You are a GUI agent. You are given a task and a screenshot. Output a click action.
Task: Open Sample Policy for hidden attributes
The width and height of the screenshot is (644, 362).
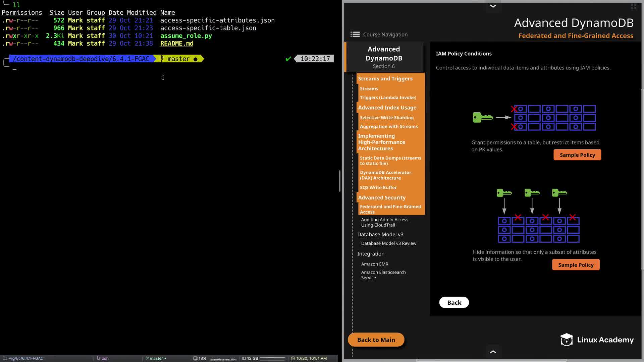(576, 265)
